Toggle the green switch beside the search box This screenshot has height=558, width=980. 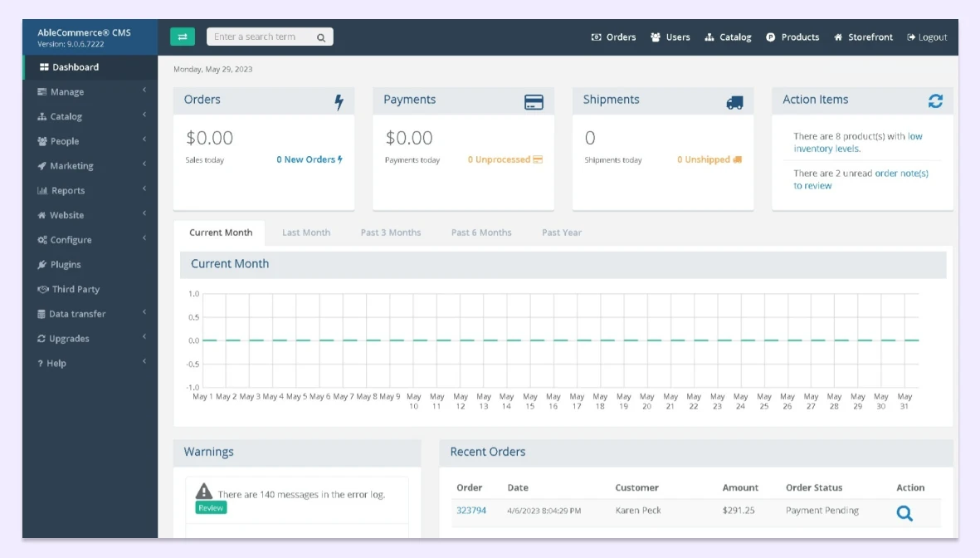pyautogui.click(x=183, y=37)
